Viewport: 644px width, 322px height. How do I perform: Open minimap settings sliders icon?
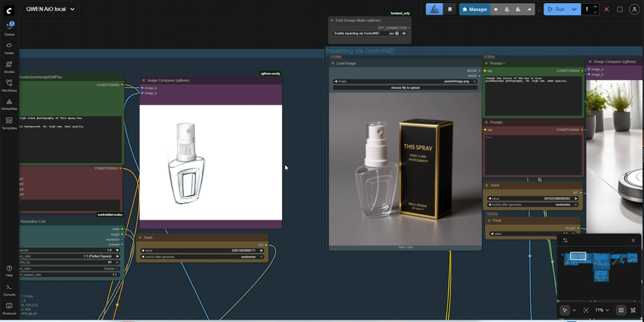point(565,240)
